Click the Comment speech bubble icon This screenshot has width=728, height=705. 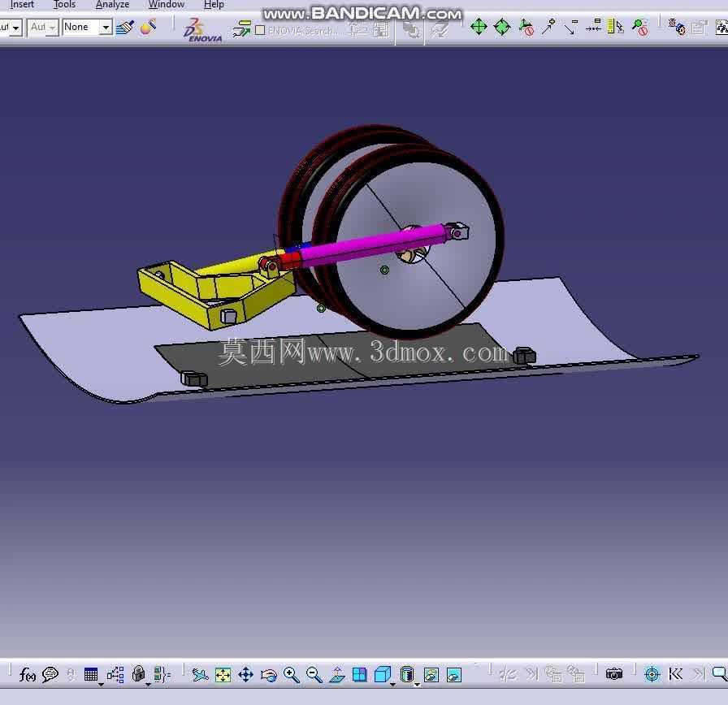tap(50, 674)
